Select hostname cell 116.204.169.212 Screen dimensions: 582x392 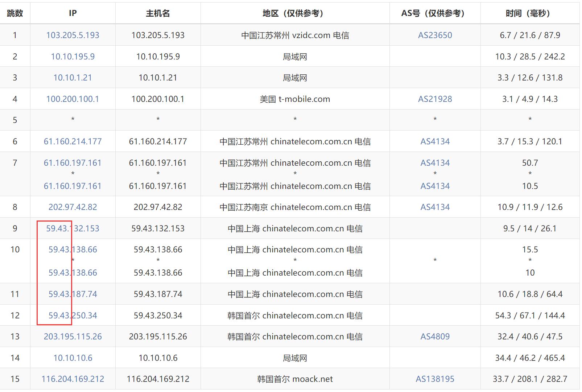tap(158, 379)
